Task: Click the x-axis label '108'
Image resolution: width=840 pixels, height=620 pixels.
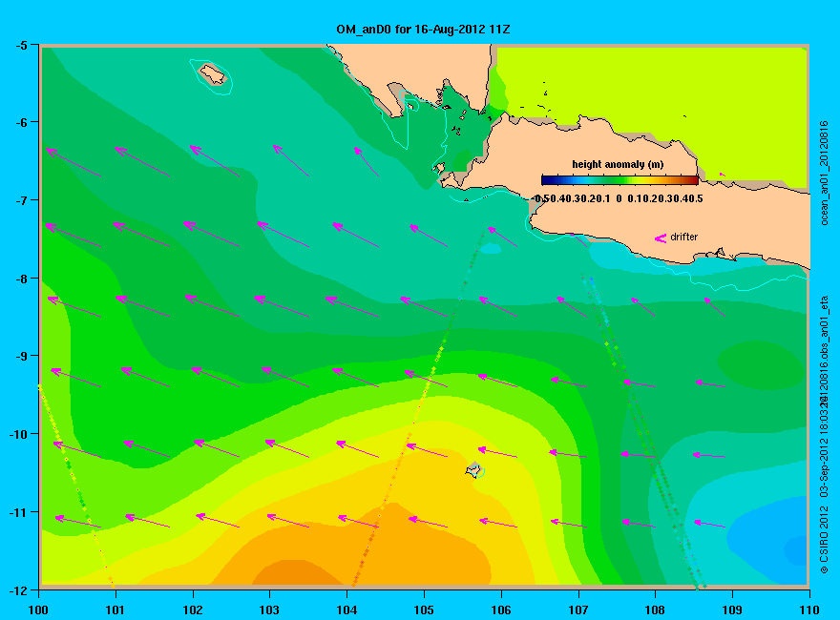Action: (x=655, y=610)
